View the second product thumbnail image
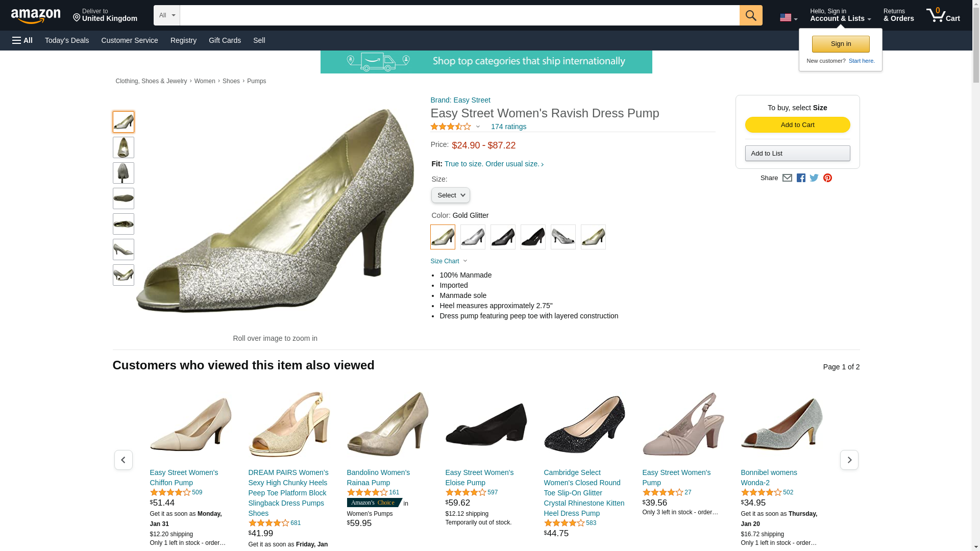 (124, 147)
